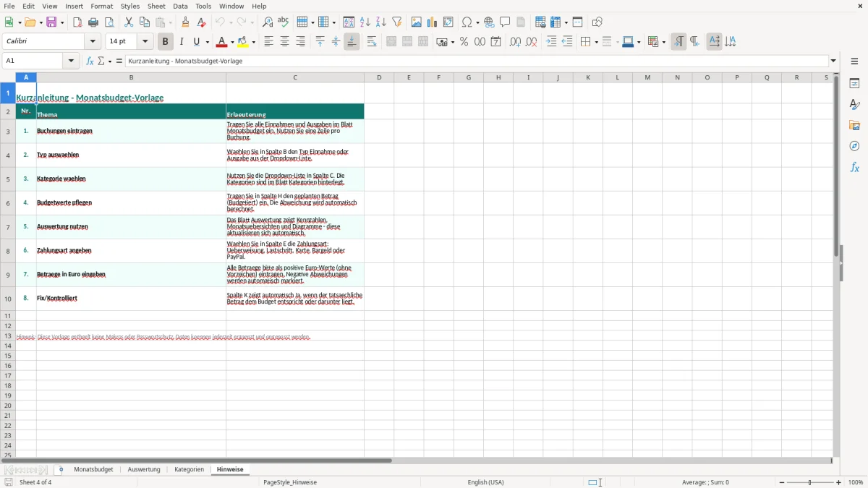Click the Insert Image icon
Viewport: 868px width, 488px height.
point(416,22)
